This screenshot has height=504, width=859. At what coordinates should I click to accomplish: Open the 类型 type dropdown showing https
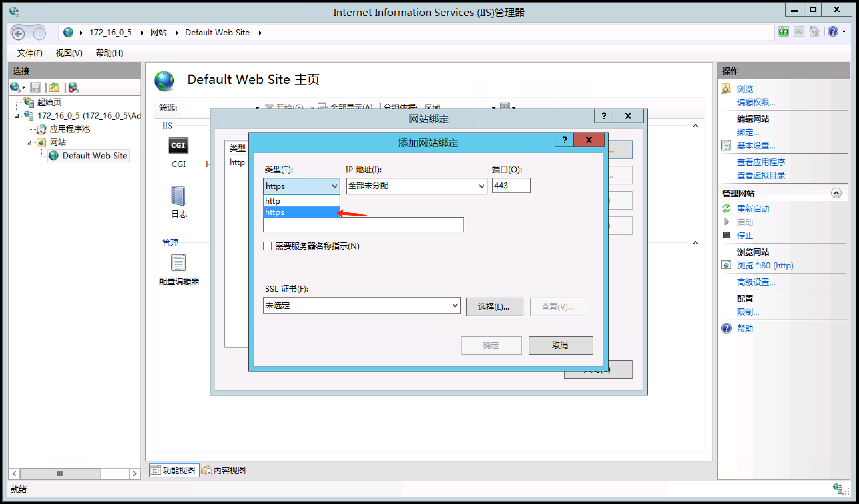point(301,186)
